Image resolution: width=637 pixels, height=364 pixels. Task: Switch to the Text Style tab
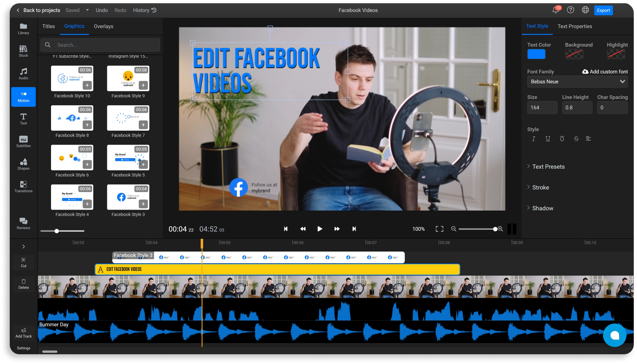[537, 26]
